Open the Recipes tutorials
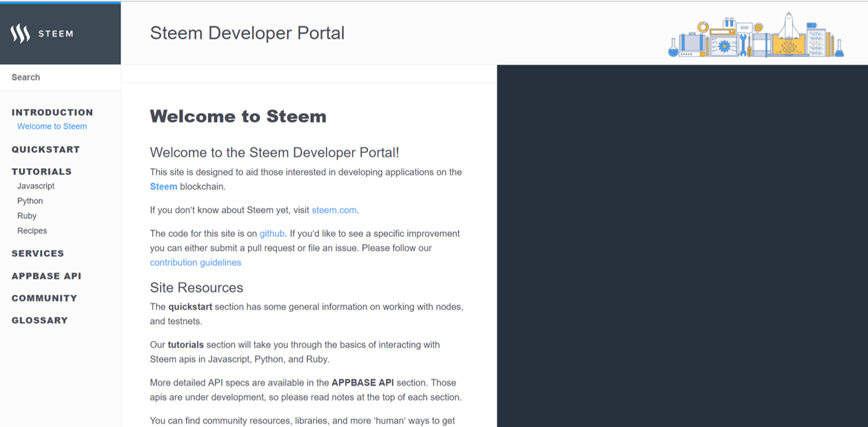 [32, 231]
